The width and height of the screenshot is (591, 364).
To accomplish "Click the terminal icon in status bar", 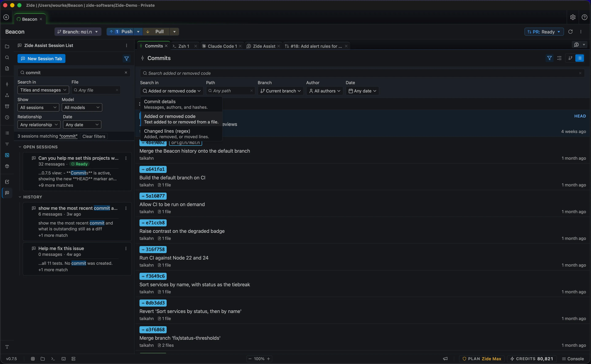I will coord(53,359).
